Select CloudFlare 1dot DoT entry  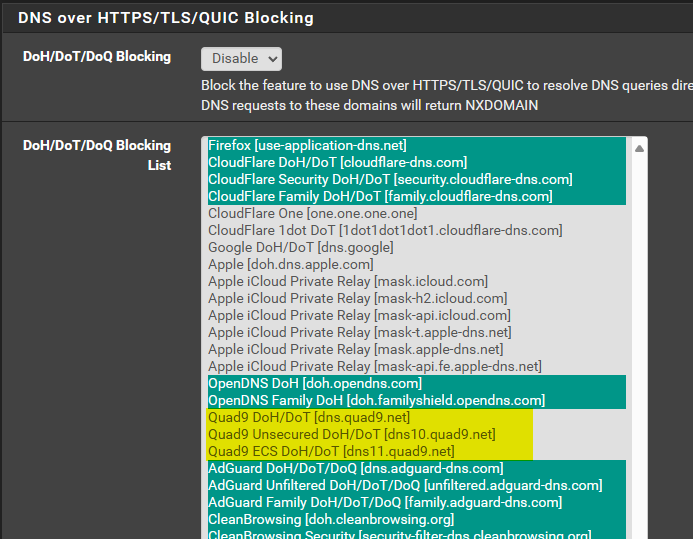(x=417, y=230)
